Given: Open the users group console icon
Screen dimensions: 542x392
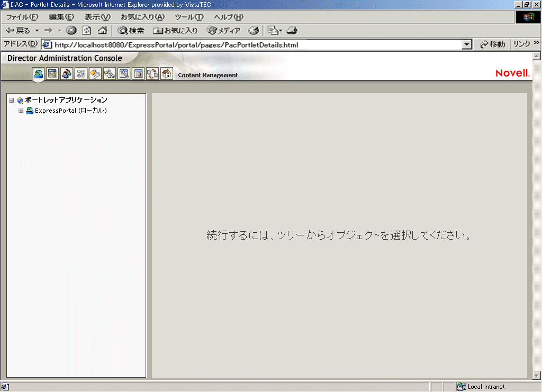Looking at the screenshot, I should 67,74.
